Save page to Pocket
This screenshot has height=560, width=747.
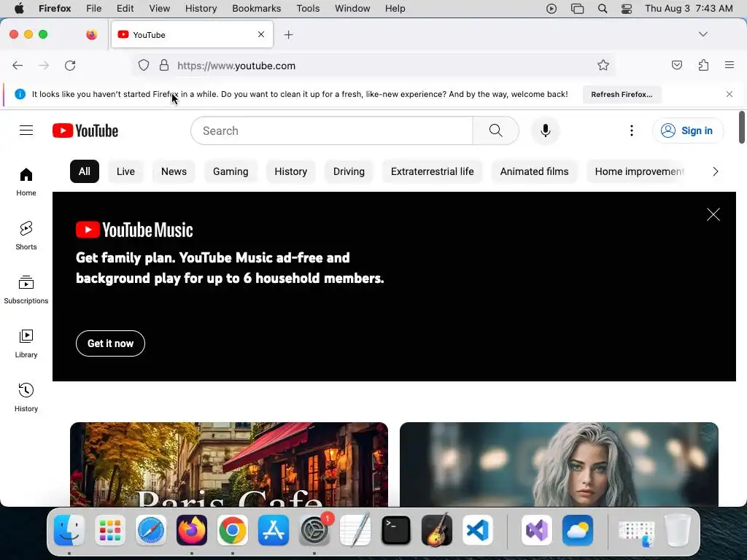tap(676, 65)
